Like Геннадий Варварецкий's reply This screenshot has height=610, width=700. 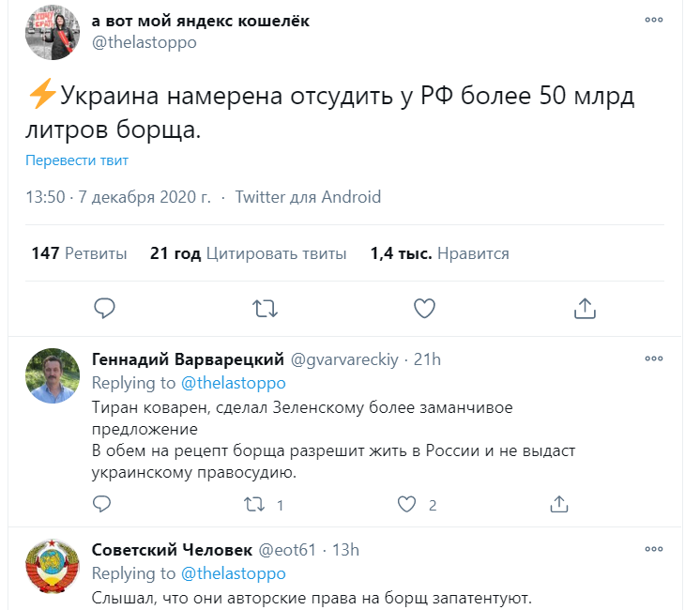pyautogui.click(x=406, y=504)
